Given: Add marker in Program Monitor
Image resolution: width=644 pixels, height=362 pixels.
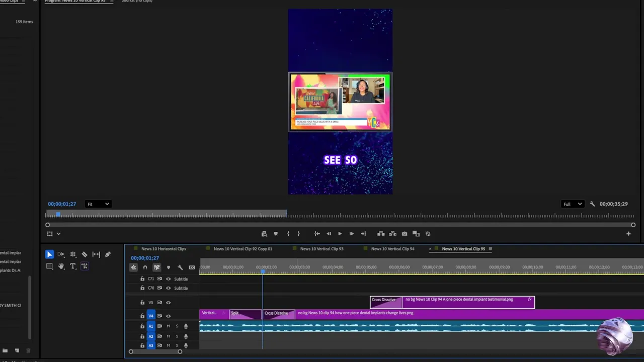Looking at the screenshot, I should point(276,234).
